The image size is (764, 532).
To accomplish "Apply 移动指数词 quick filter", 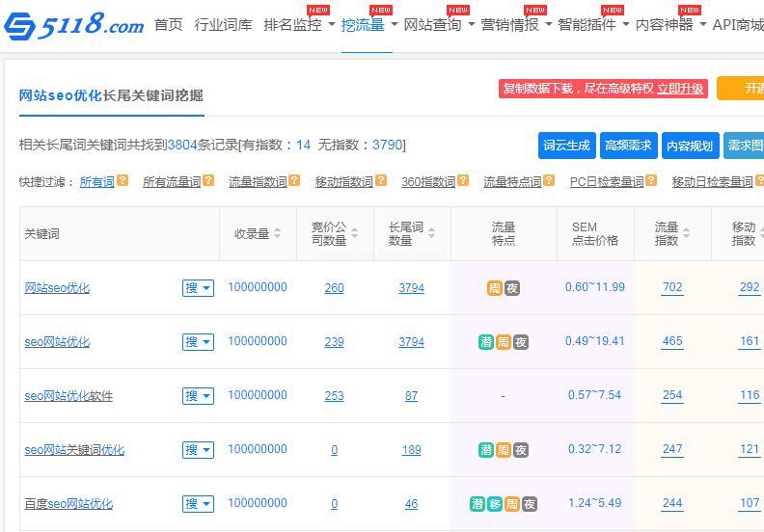I will click(x=343, y=181).
